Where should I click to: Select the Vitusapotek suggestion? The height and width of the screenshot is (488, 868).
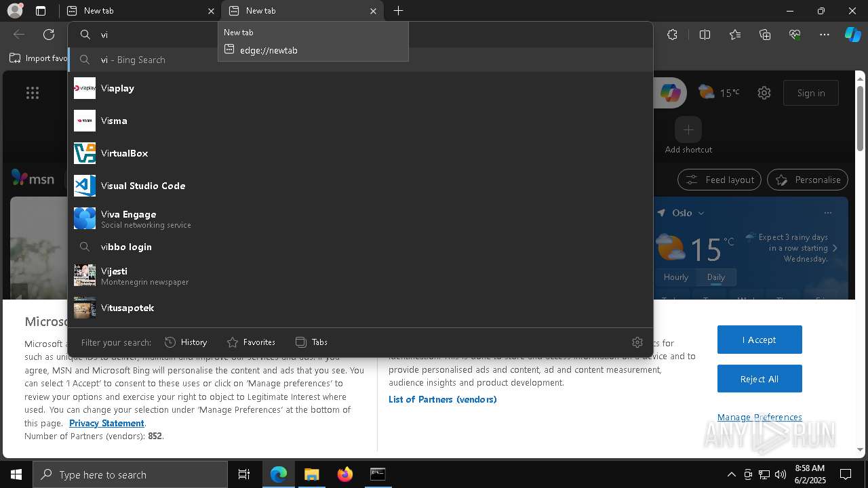click(360, 308)
